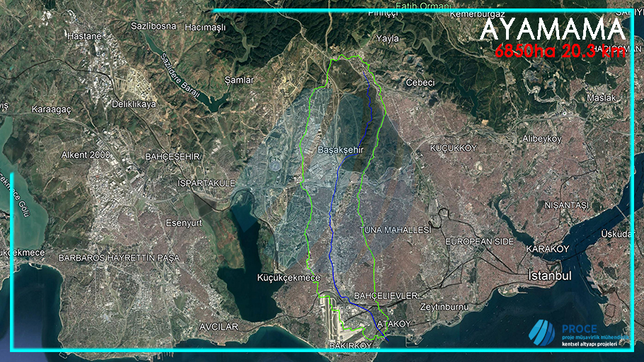Click the AVCILAR district label
The image size is (644, 362).
(x=222, y=327)
